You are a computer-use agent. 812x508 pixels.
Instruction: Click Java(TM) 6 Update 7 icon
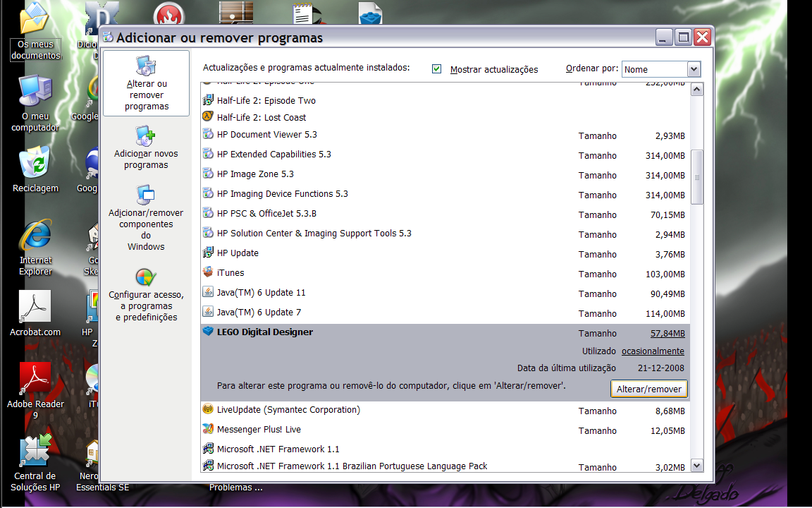208,312
